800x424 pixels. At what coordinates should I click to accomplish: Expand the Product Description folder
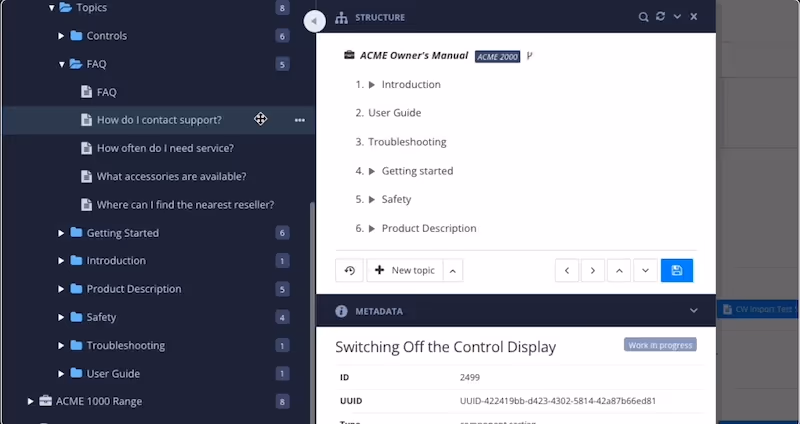tap(61, 289)
